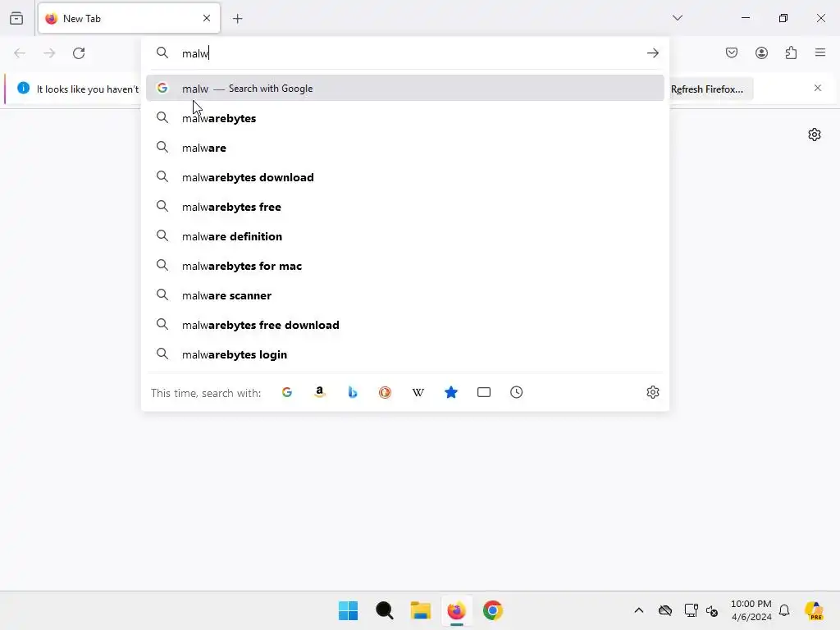Search this time with Bing icon

(x=353, y=392)
